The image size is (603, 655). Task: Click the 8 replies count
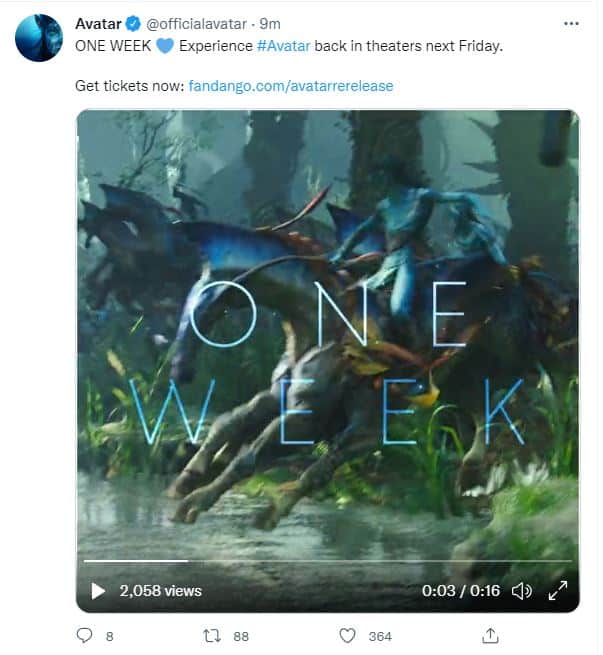[x=109, y=637]
